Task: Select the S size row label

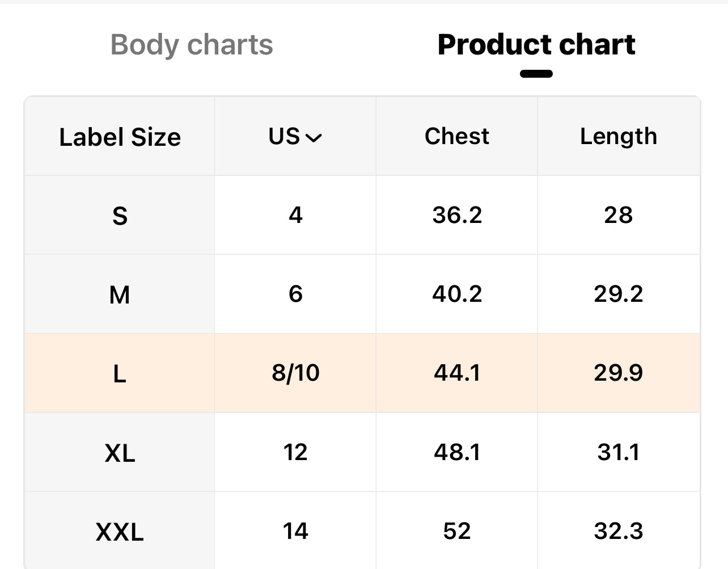Action: 120,216
